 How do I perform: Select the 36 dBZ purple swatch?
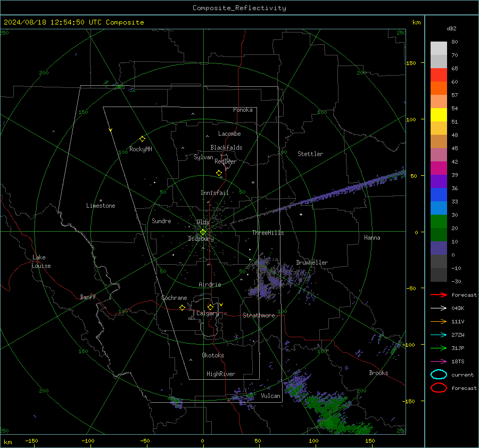(x=439, y=182)
